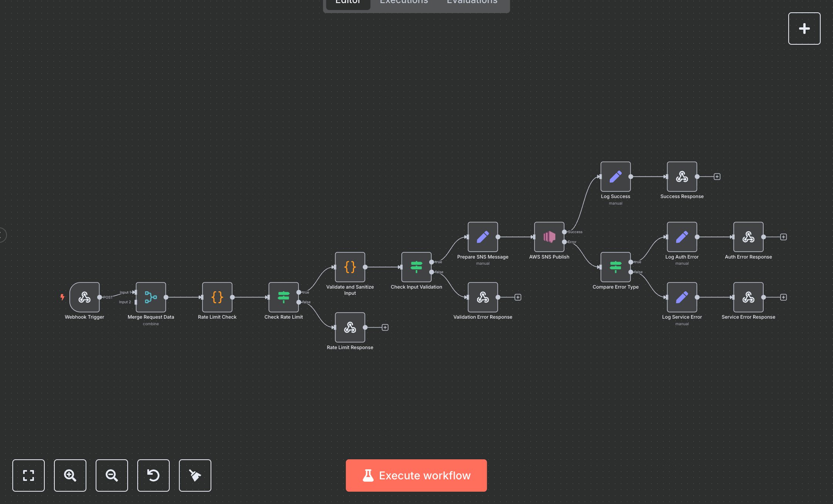Open the Validate and Sanitize Input node

click(x=350, y=267)
